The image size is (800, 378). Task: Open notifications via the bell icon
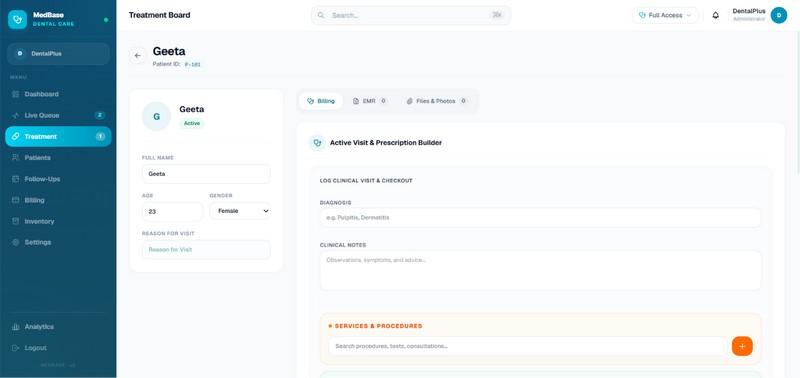715,15
